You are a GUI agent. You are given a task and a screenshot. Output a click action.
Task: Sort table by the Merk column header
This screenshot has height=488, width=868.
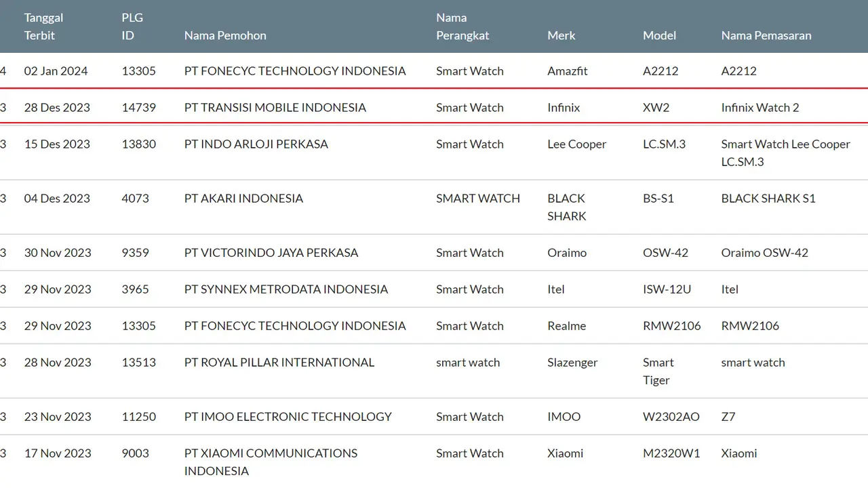click(561, 35)
